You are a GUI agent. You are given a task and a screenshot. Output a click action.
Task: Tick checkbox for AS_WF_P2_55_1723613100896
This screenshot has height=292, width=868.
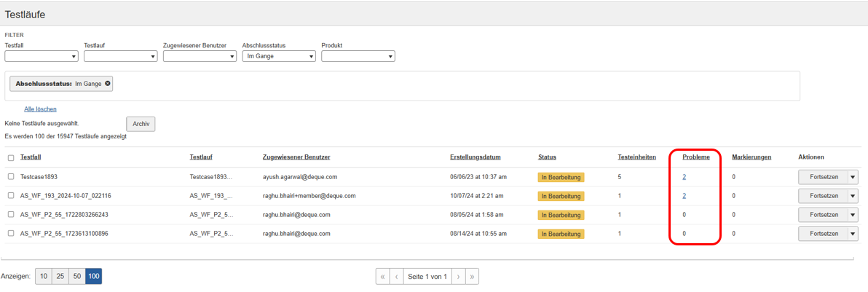pos(11,234)
